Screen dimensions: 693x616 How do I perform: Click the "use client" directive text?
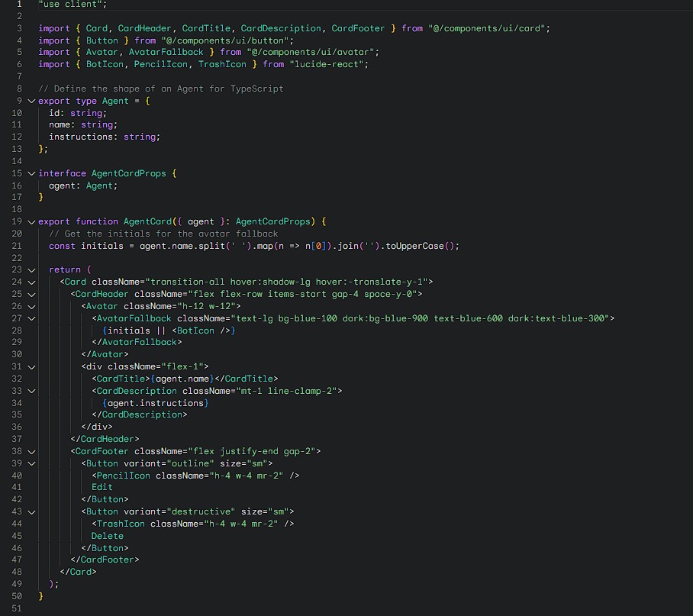point(73,4)
